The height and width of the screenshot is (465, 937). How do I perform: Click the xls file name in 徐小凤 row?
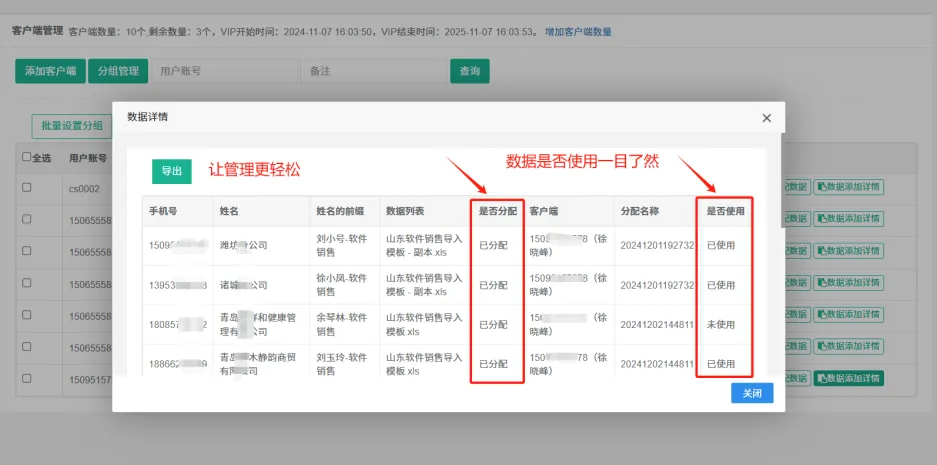click(x=424, y=285)
